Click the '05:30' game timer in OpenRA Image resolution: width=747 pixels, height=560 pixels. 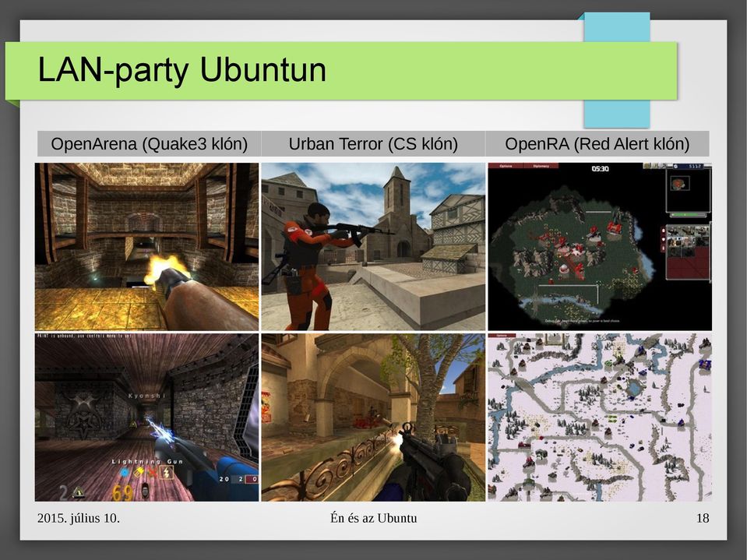600,168
